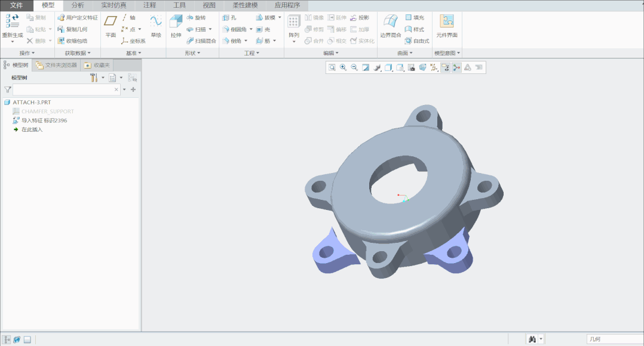
Task: Toggle full screen icon in status bar
Action: [x=27, y=339]
